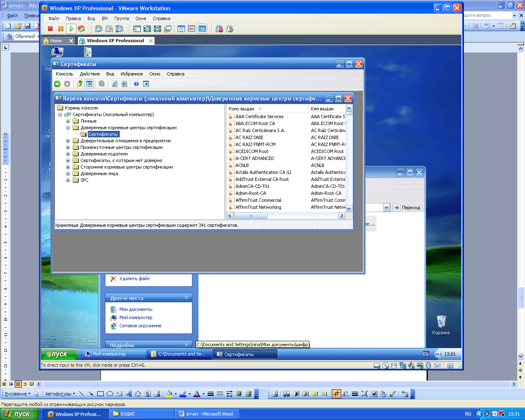Collapse the Другие места panel chevron
The height and width of the screenshot is (420, 525).
click(187, 298)
